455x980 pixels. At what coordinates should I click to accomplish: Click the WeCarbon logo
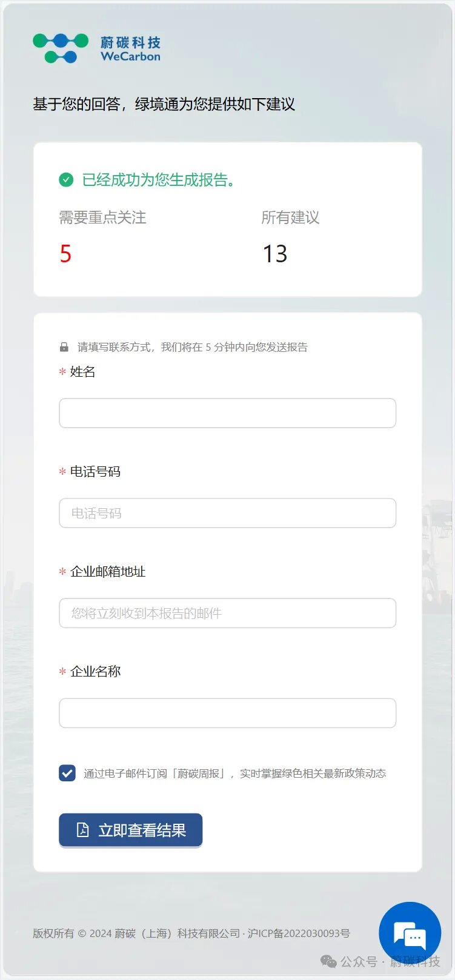click(x=97, y=48)
